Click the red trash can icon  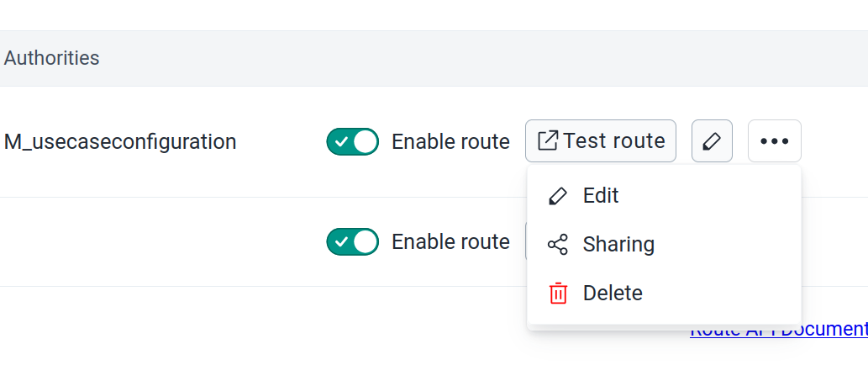(558, 293)
